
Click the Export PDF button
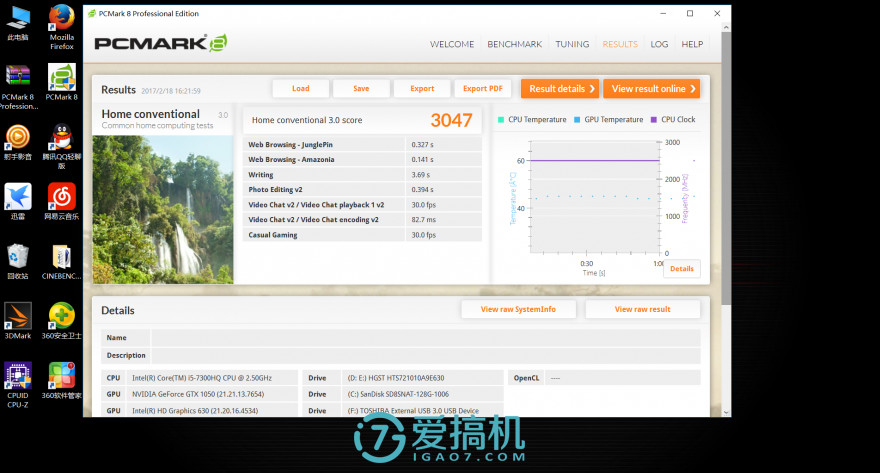(x=483, y=89)
